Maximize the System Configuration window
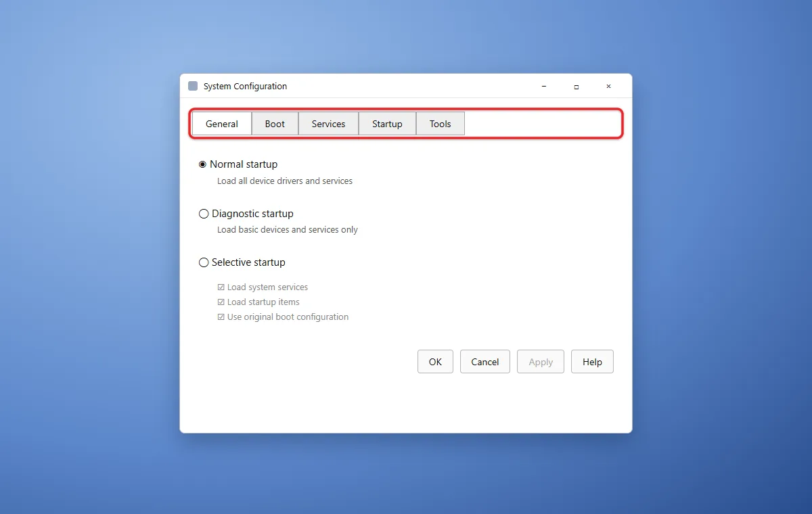812x514 pixels. click(x=577, y=87)
